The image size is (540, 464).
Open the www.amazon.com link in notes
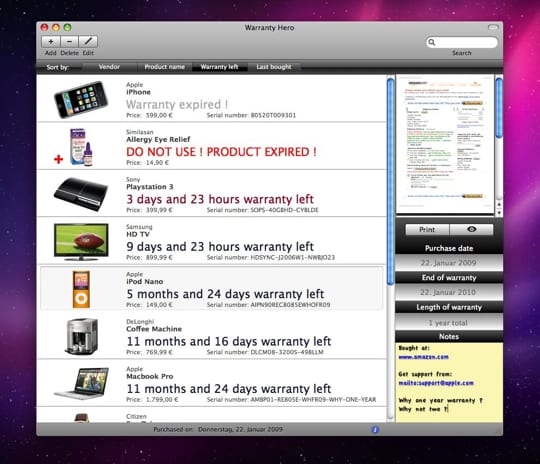click(x=423, y=357)
